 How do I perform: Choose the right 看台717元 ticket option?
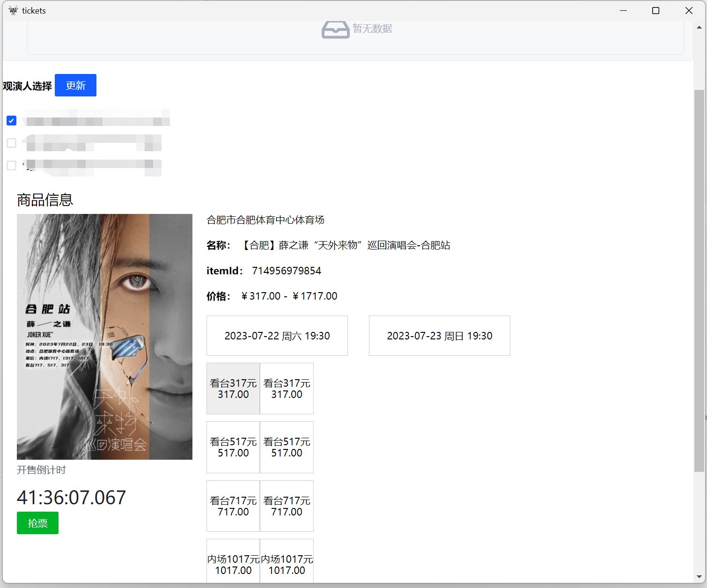pyautogui.click(x=287, y=506)
